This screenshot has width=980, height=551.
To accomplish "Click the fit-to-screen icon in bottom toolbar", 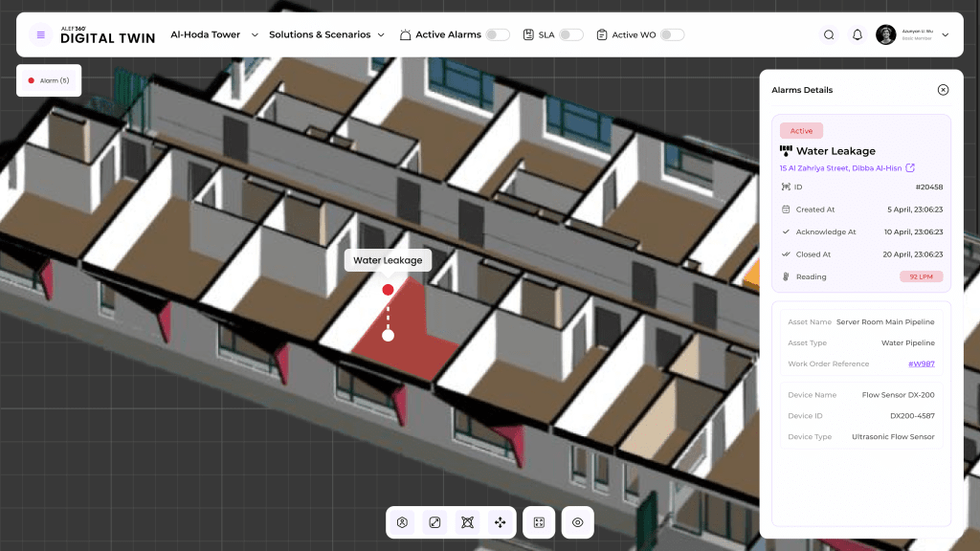I will point(539,522).
